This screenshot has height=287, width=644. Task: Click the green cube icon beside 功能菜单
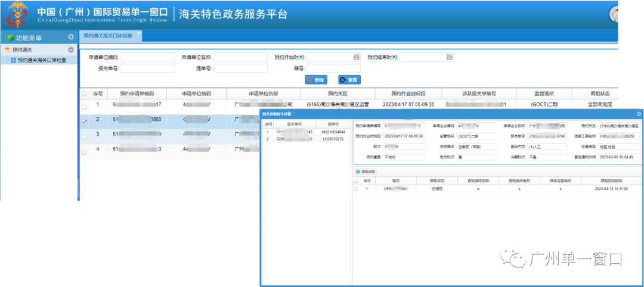point(10,38)
